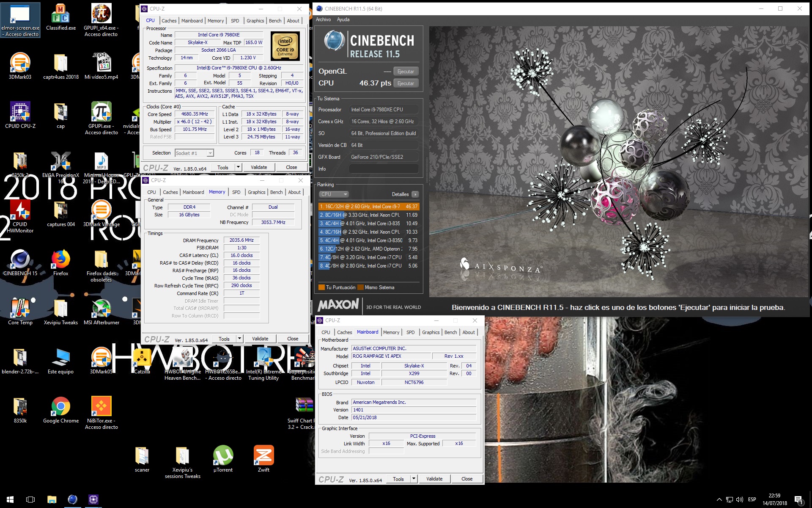This screenshot has height=508, width=812.
Task: Select scaner folder icon
Action: pyautogui.click(x=142, y=459)
